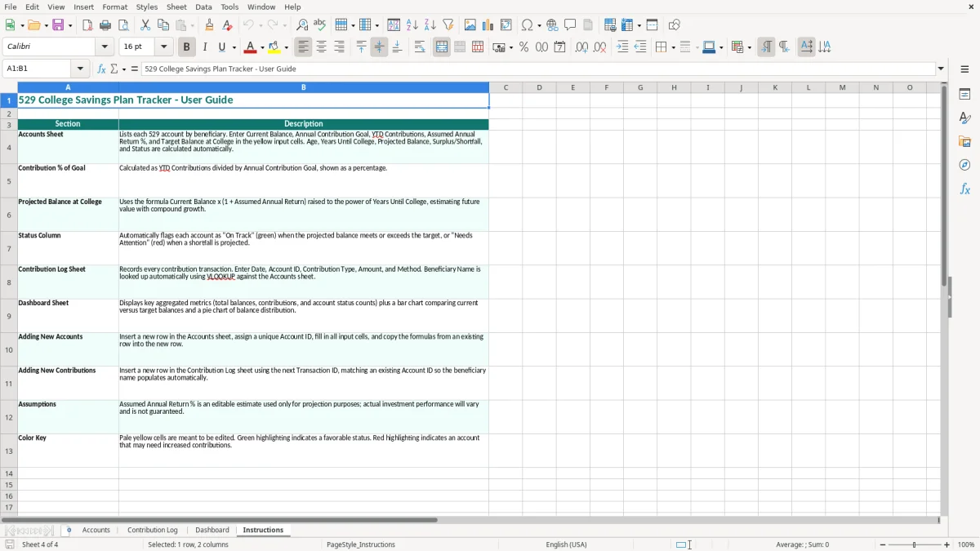
Task: Toggle Left-to-Right text direction
Action: click(x=766, y=47)
